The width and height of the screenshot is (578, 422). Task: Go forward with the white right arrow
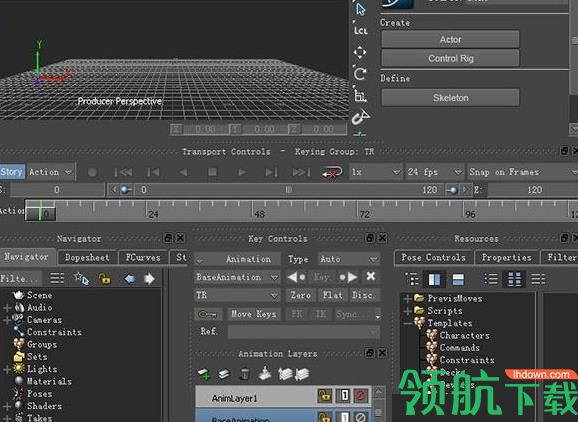(x=149, y=279)
